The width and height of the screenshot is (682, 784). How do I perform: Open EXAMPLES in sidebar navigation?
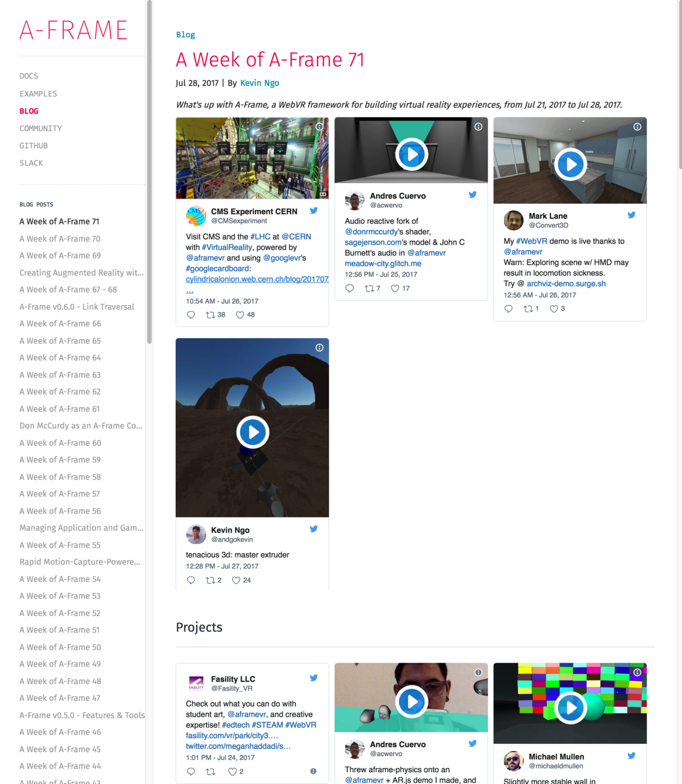[38, 93]
